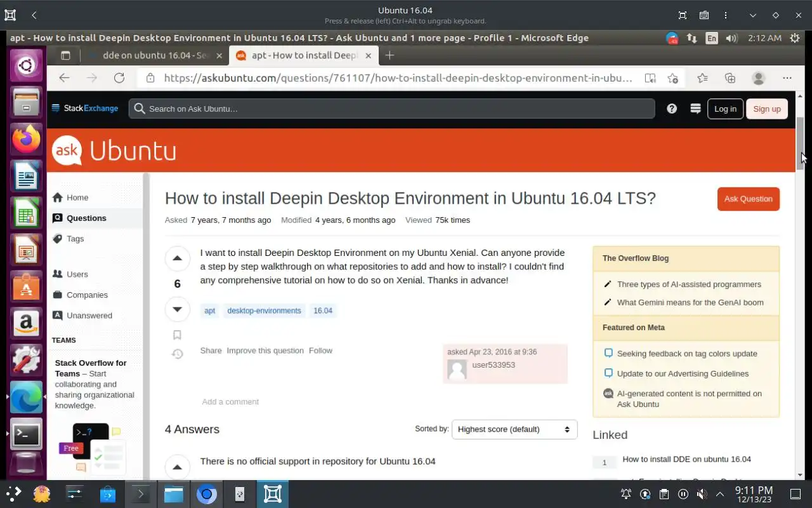The height and width of the screenshot is (508, 812).
Task: Open user533953 profile link
Action: point(494,365)
